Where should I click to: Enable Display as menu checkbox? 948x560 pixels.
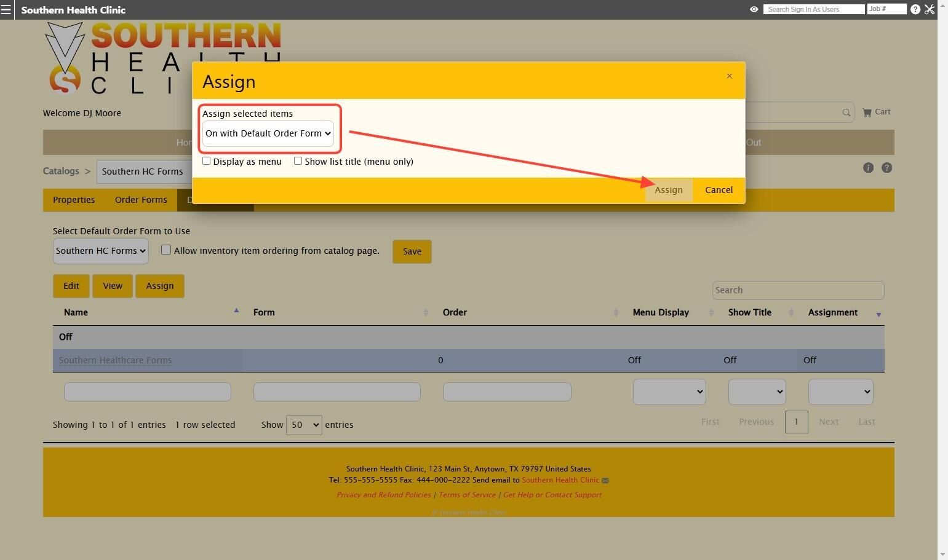pyautogui.click(x=207, y=161)
